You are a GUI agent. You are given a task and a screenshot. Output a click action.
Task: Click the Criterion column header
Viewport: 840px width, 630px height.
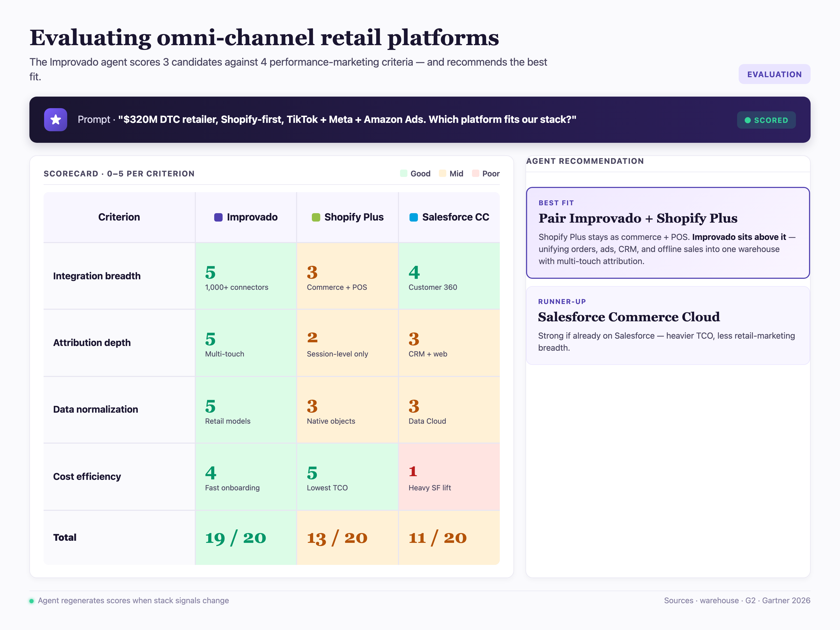click(x=119, y=217)
